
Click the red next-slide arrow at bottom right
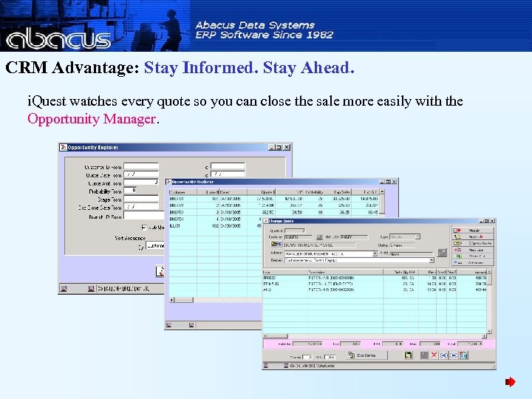pyautogui.click(x=511, y=382)
